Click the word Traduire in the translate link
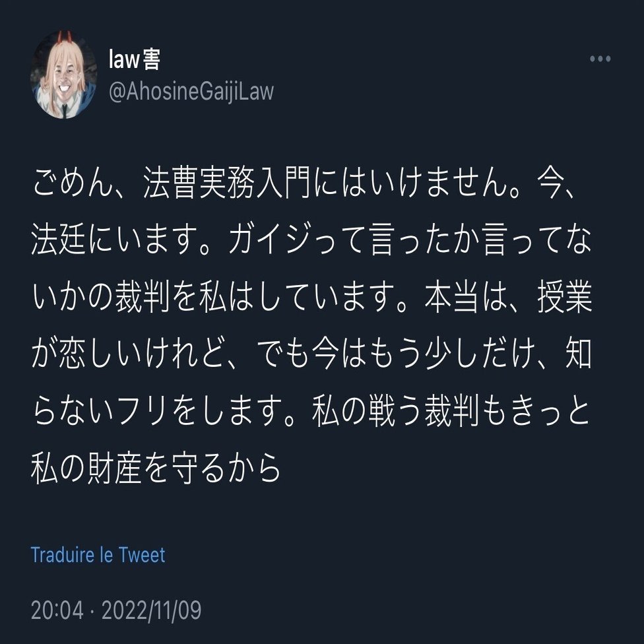 (x=63, y=556)
